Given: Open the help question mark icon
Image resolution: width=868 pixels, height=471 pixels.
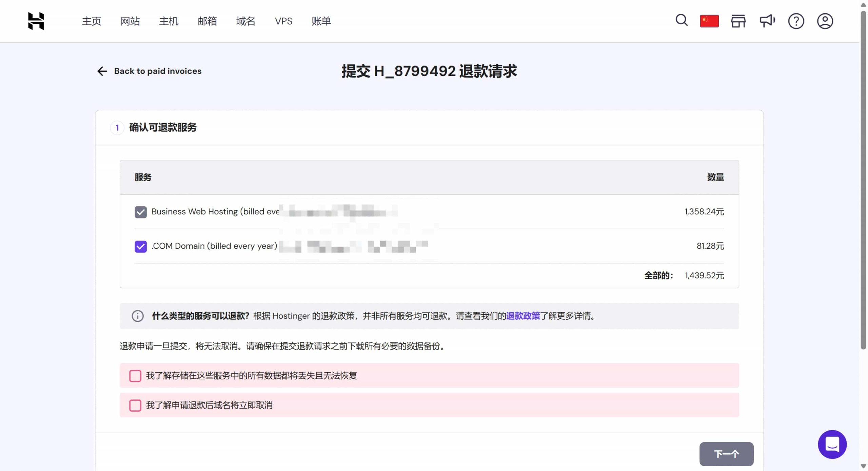Looking at the screenshot, I should [x=796, y=21].
